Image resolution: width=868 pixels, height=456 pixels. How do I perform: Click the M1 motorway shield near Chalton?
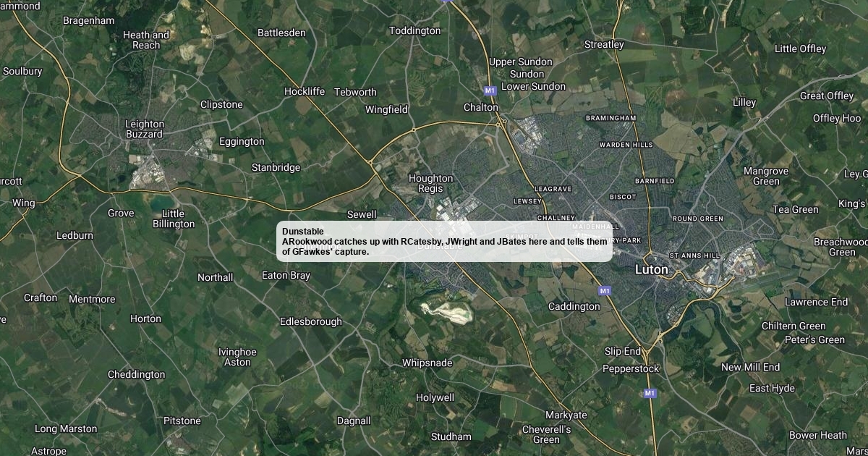click(x=490, y=90)
